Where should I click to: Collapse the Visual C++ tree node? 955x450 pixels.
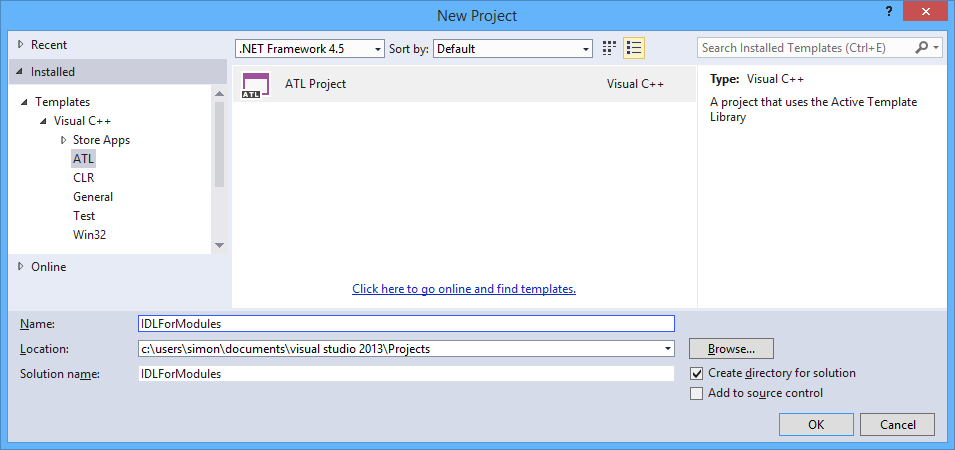click(x=43, y=121)
